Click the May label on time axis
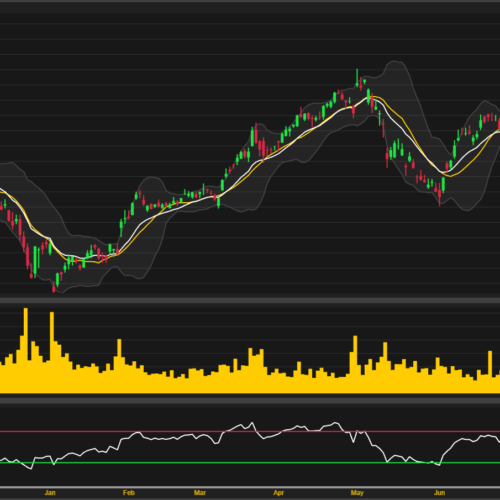 357,493
